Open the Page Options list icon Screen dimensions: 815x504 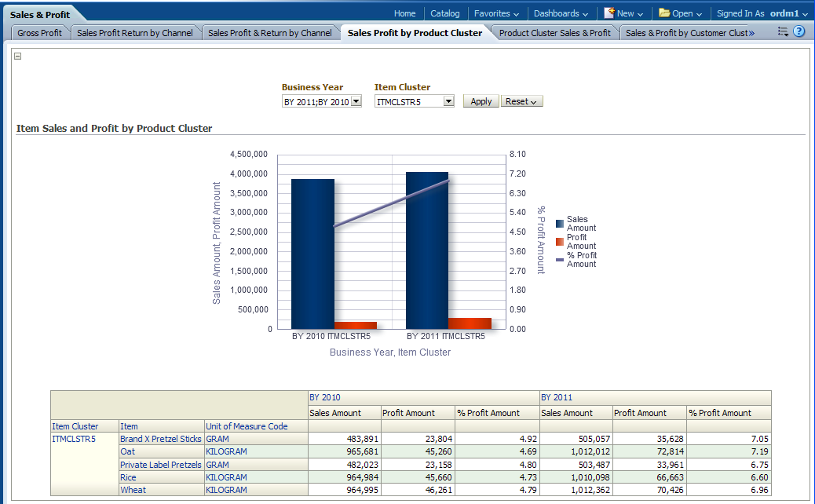(x=782, y=32)
